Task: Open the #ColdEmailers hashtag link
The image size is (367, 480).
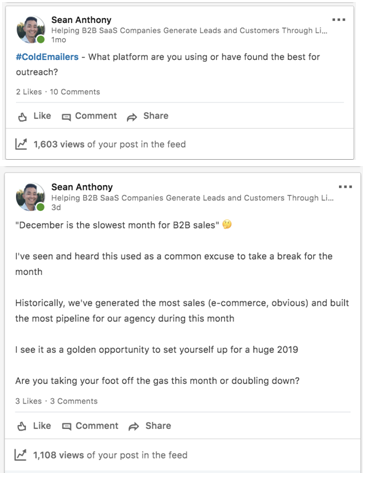Action: point(47,57)
